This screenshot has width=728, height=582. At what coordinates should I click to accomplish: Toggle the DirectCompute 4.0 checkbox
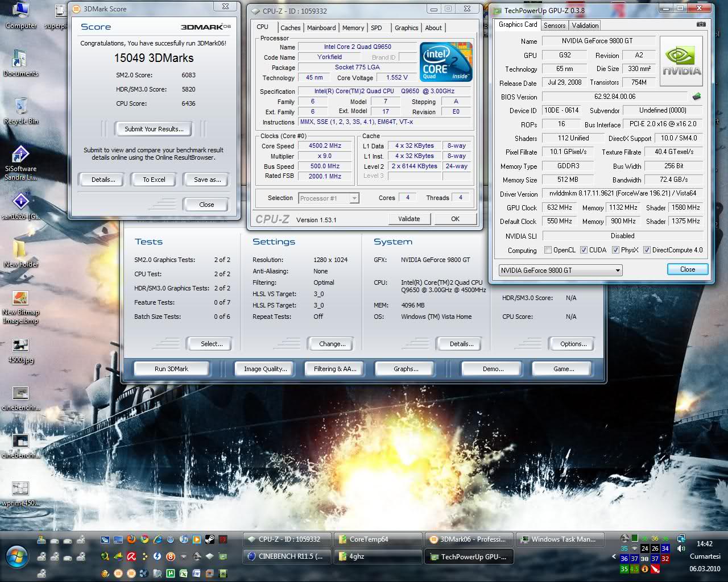[x=647, y=250]
